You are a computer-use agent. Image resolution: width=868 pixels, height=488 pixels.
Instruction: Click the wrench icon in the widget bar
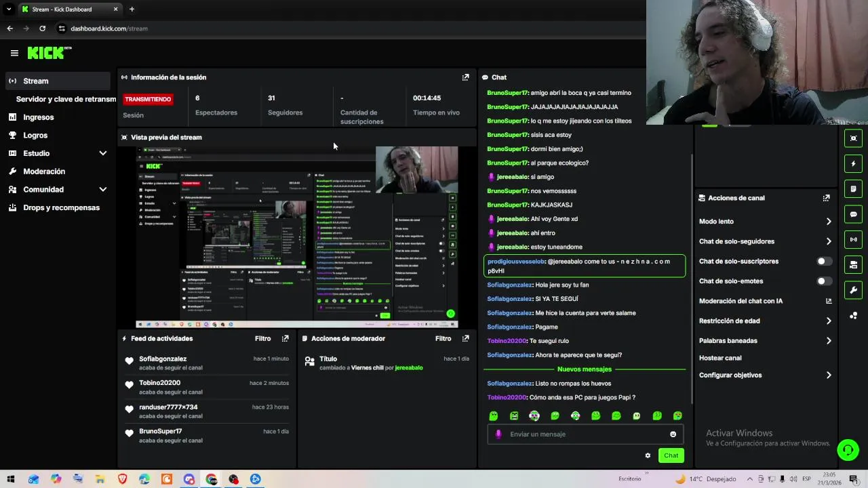853,290
